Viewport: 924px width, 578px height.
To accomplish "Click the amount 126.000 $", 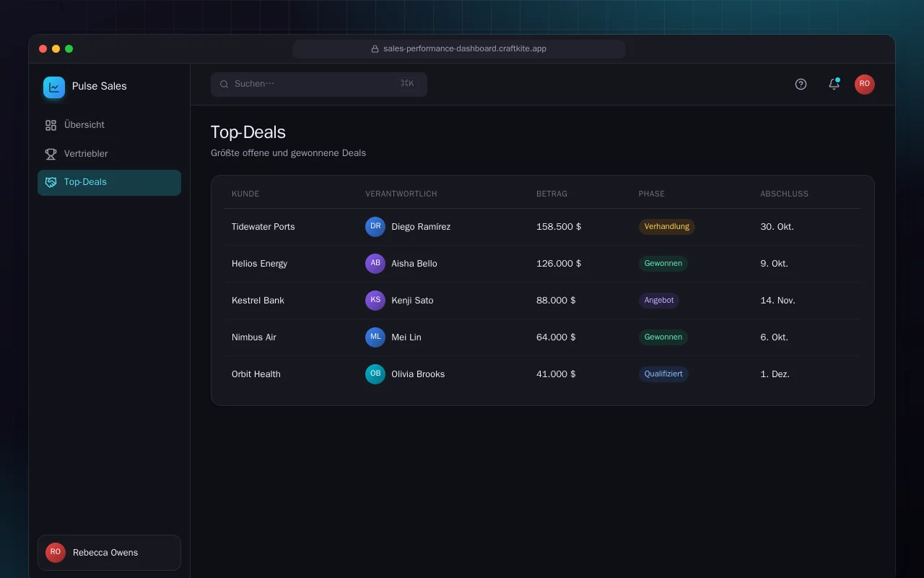I will 559,264.
